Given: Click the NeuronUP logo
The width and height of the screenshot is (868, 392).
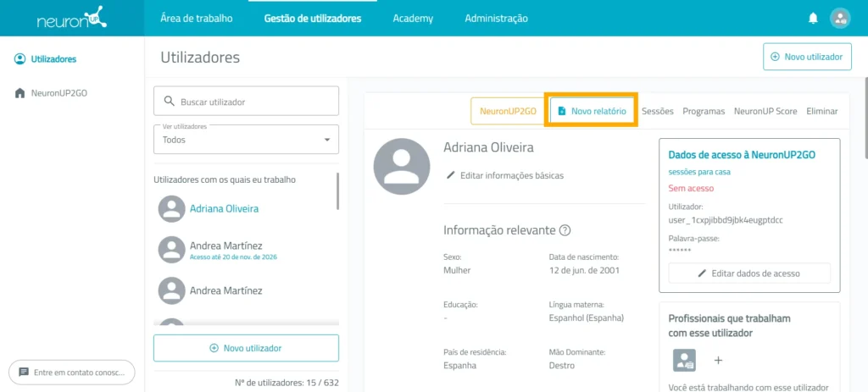Looking at the screenshot, I should coord(72,19).
